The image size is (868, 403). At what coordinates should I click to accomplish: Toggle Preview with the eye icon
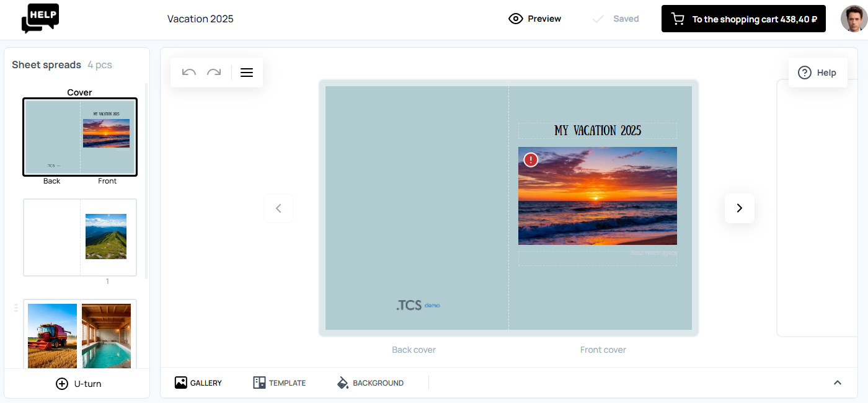coord(534,19)
